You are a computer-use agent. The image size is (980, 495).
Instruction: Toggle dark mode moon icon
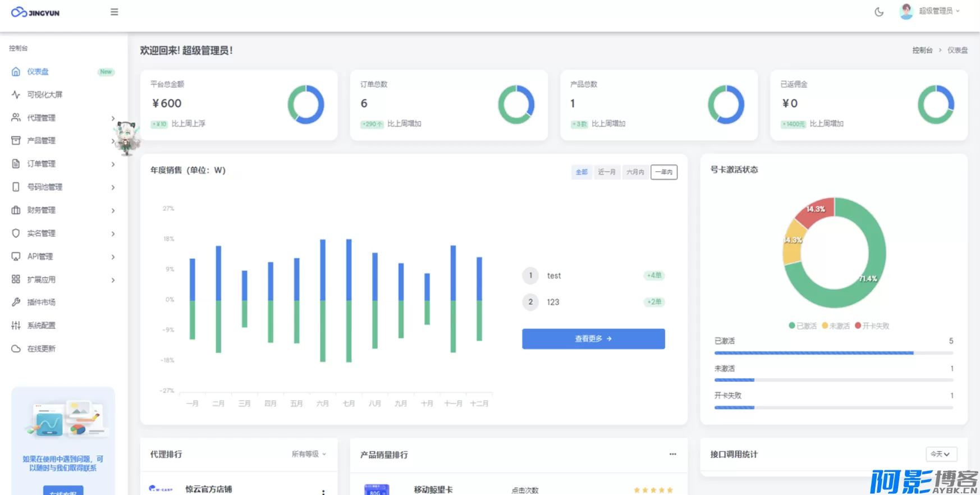tap(879, 12)
